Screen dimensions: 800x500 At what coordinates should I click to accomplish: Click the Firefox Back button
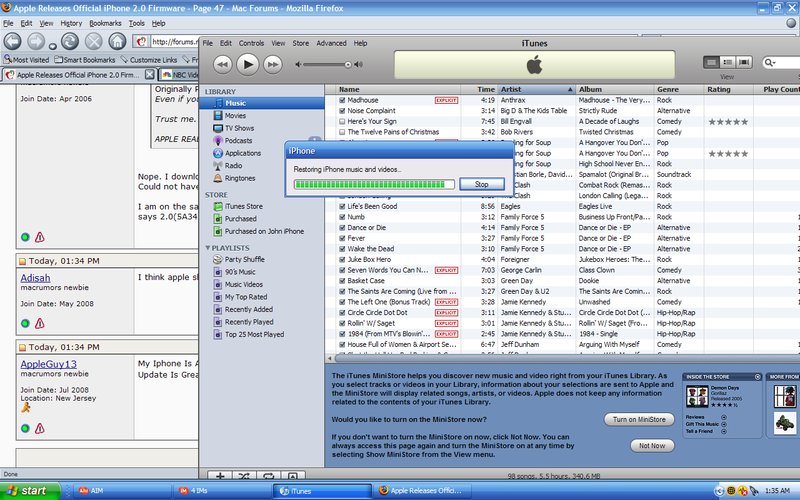pyautogui.click(x=13, y=41)
